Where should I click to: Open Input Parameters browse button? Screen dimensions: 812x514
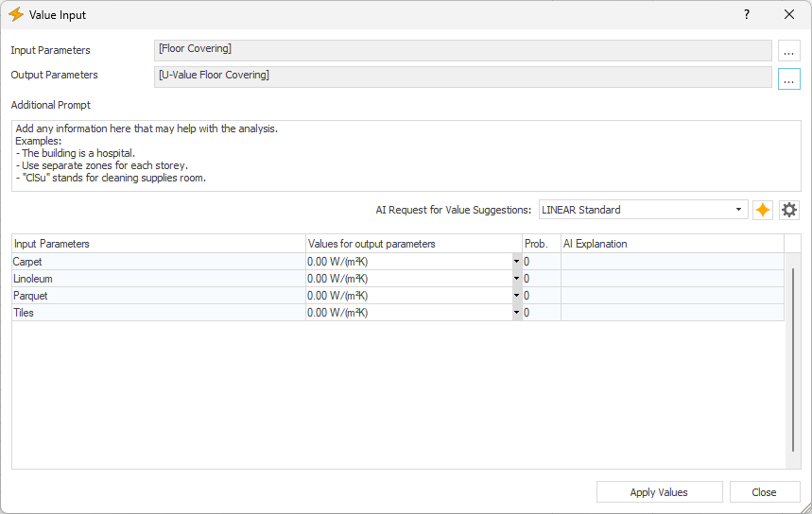coord(788,51)
